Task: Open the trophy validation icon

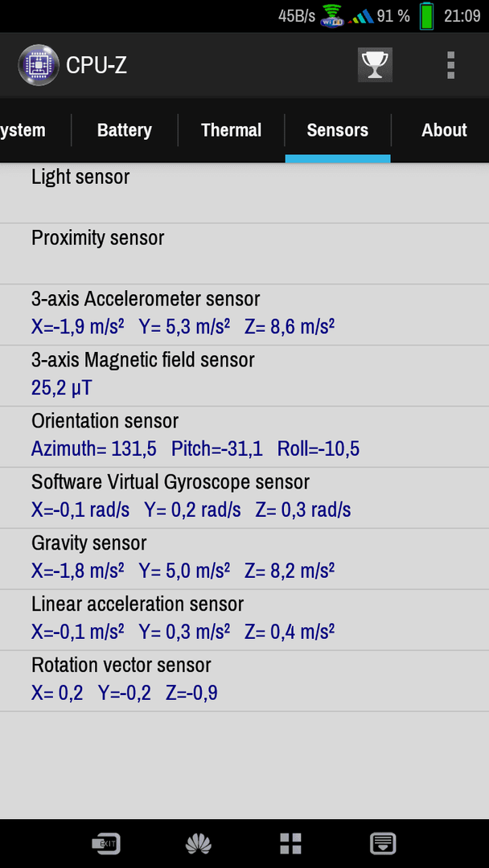Action: pyautogui.click(x=375, y=65)
